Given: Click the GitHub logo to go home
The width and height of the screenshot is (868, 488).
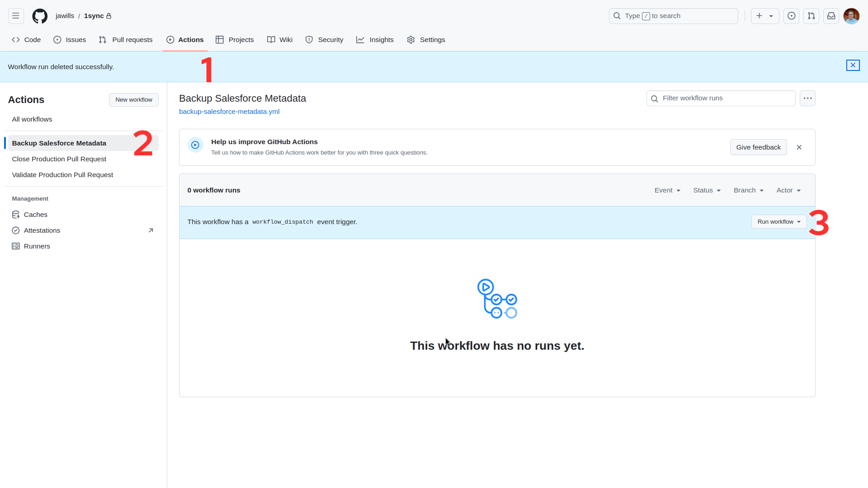Looking at the screenshot, I should pos(40,16).
